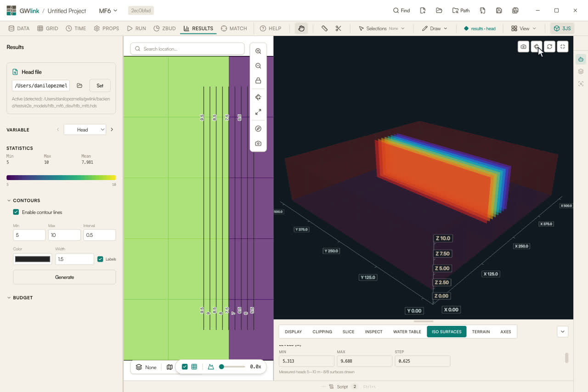
Task: Collapse the 3D view with the minimize-corners icon
Action: [563, 46]
